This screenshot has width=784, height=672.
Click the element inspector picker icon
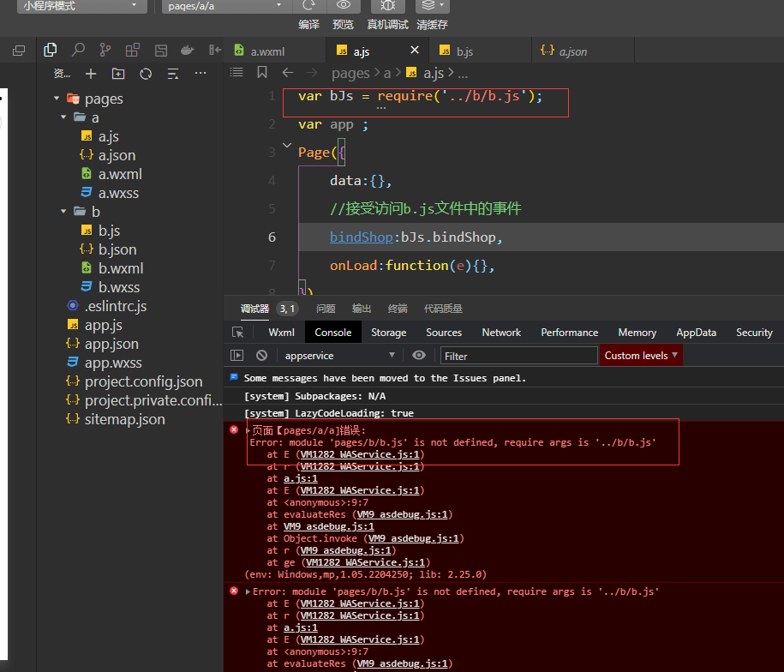[x=238, y=332]
